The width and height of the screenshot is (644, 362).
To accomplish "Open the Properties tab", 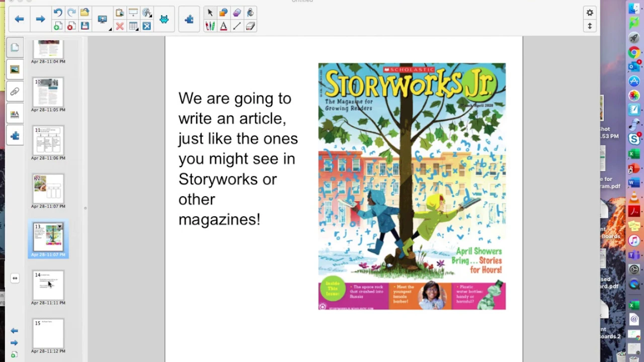I will coord(15,114).
